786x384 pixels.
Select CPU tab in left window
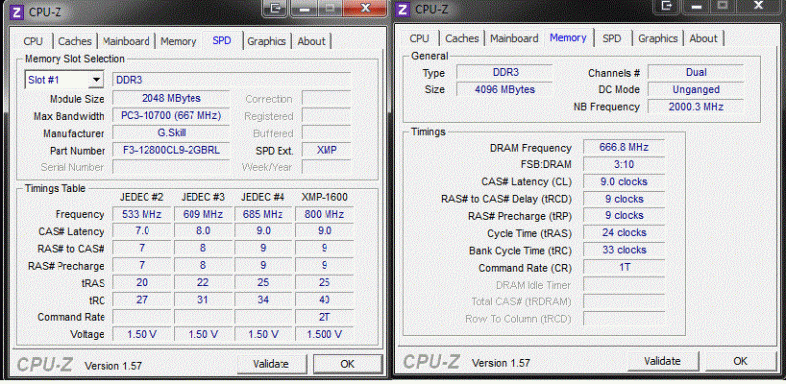(34, 41)
